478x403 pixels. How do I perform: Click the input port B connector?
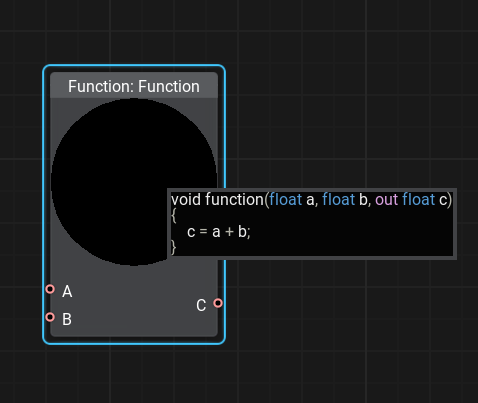coord(50,317)
